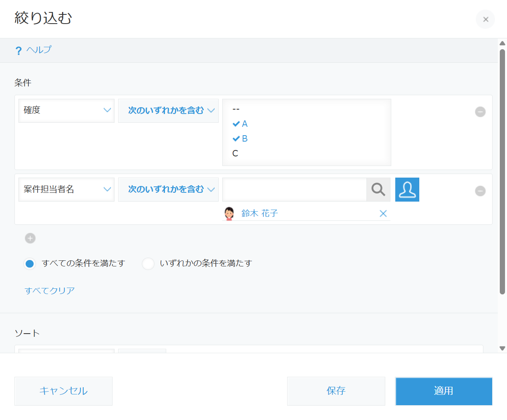Select the すべての条件を満たす radio button

30,264
